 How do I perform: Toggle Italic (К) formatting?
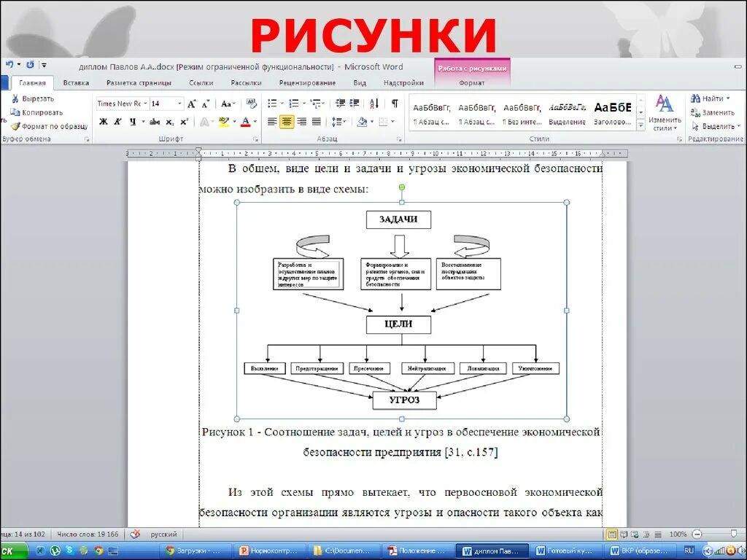tap(117, 122)
